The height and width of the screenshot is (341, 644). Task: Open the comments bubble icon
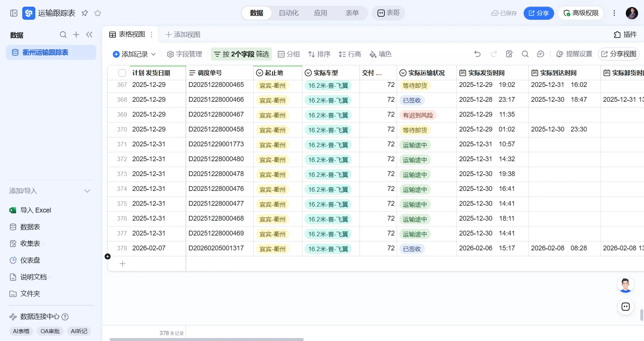tap(541, 54)
